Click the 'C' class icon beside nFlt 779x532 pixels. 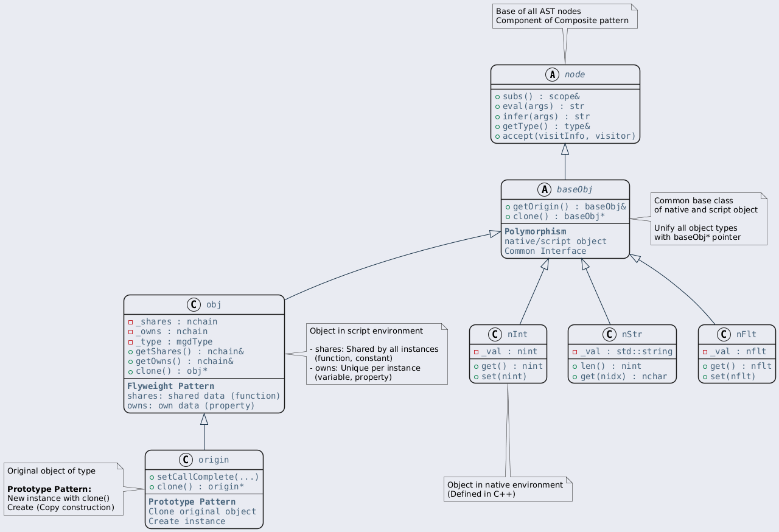[722, 334]
